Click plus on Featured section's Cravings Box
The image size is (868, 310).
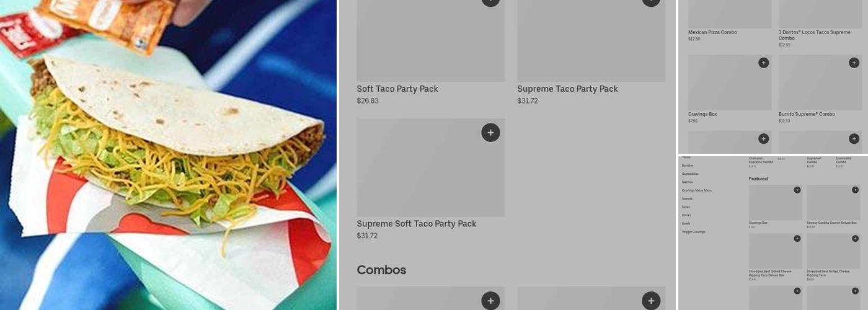tap(797, 190)
